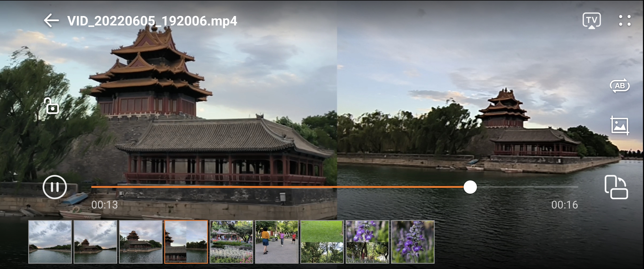Capture a screenshot of the video frame
The height and width of the screenshot is (269, 644).
(620, 125)
